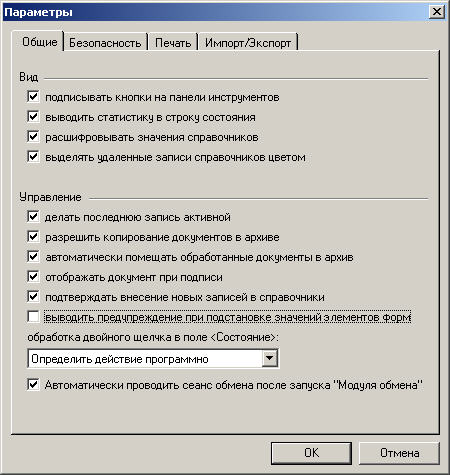Viewport: 450px width, 475px height.
Task: Switch to the Безопасность tab
Action: pos(105,43)
